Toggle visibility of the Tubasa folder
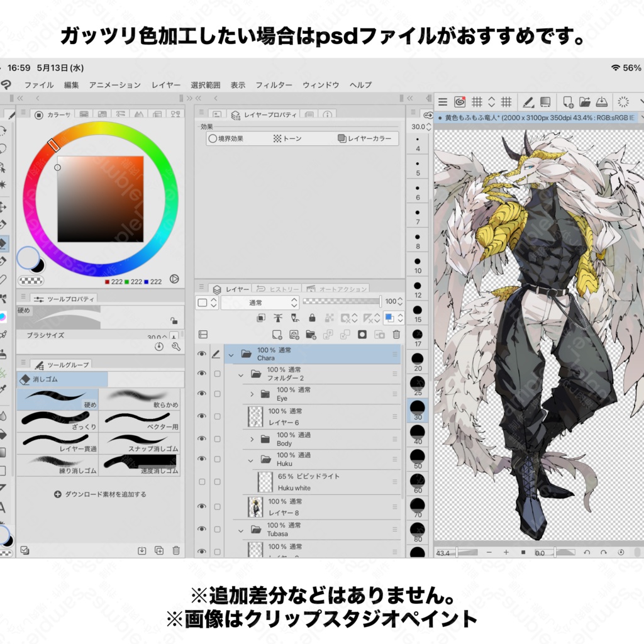This screenshot has width=644, height=644. tap(202, 529)
